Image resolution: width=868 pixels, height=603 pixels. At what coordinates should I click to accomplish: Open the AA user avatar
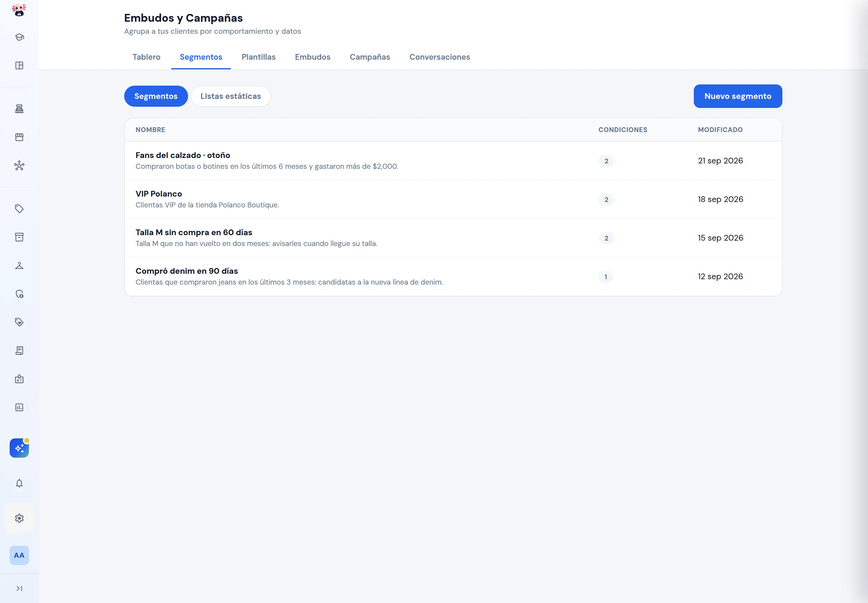click(x=19, y=555)
